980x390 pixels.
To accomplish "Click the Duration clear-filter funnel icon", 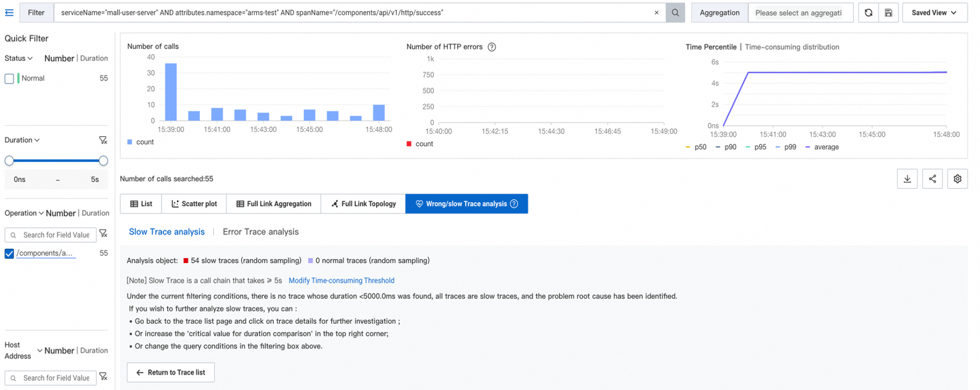I will click(x=103, y=140).
